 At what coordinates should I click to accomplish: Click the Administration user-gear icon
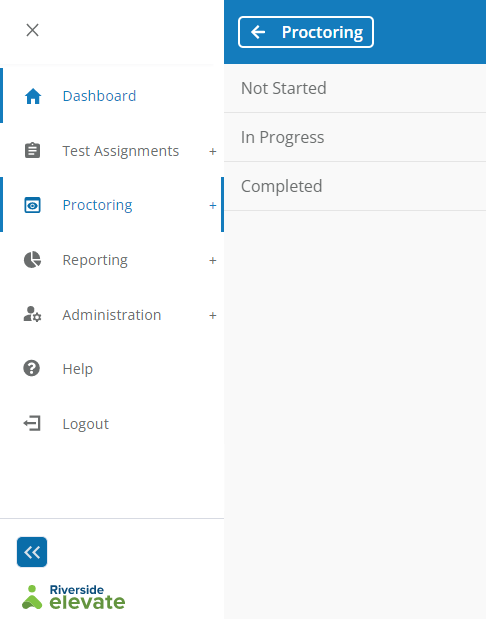[x=32, y=314]
